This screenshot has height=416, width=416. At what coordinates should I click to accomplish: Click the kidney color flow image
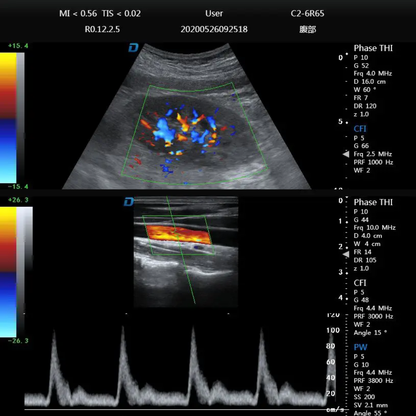(188, 117)
